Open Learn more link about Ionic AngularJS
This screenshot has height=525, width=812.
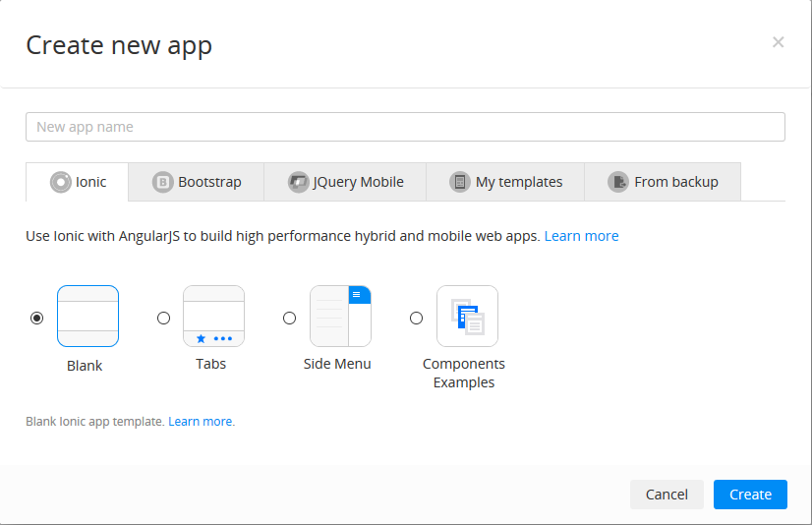pos(581,236)
